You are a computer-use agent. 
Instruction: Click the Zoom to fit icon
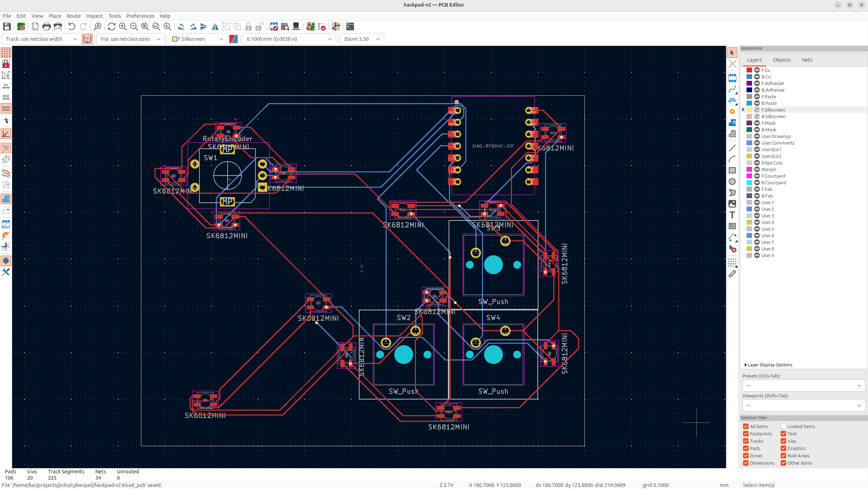145,26
